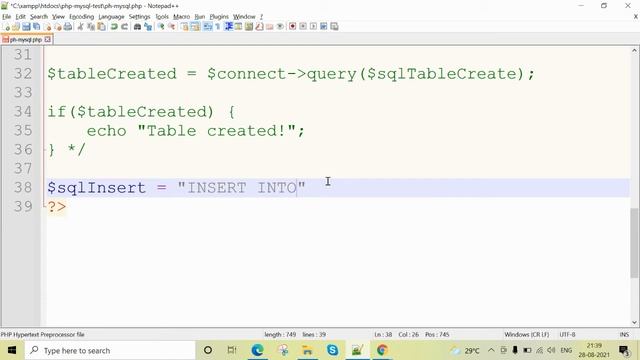Image resolution: width=640 pixels, height=360 pixels.
Task: Toggle synchronized horizontal scrolling
Action: pos(195,27)
